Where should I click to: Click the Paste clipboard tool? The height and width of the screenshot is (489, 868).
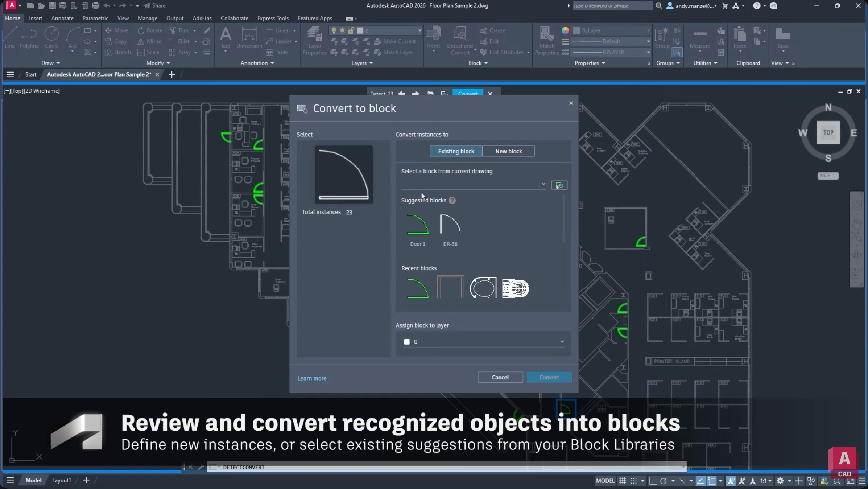click(x=740, y=38)
